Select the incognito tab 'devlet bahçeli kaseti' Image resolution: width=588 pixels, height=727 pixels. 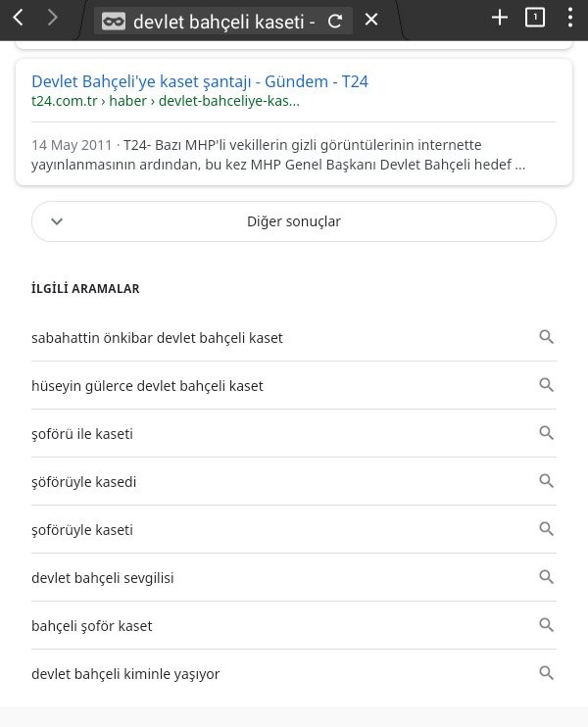pos(209,22)
